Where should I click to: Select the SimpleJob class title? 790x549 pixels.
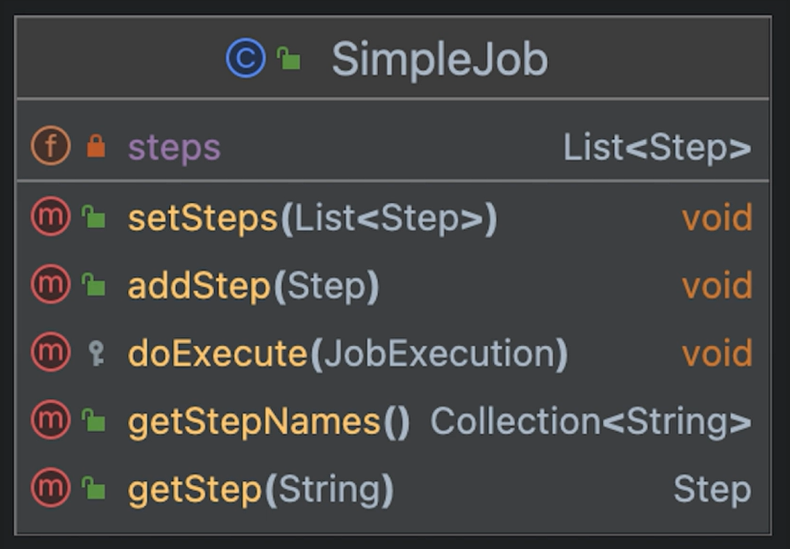(x=440, y=60)
